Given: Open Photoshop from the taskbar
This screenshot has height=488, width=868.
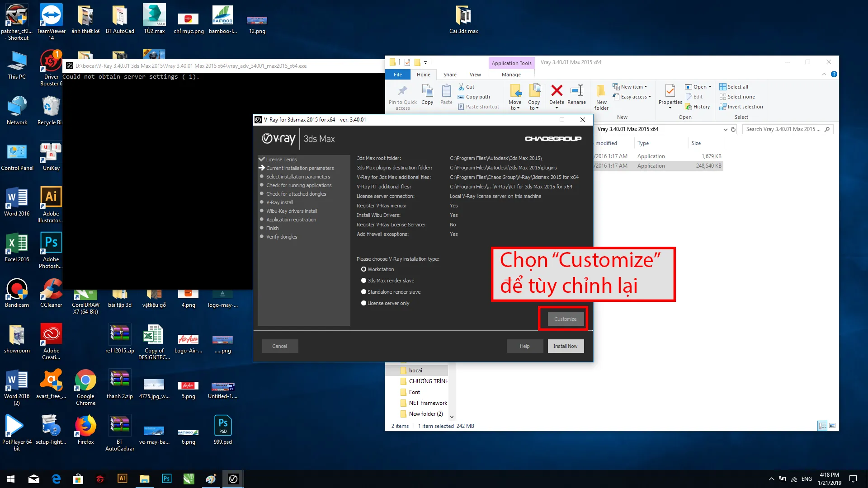Looking at the screenshot, I should (166, 479).
